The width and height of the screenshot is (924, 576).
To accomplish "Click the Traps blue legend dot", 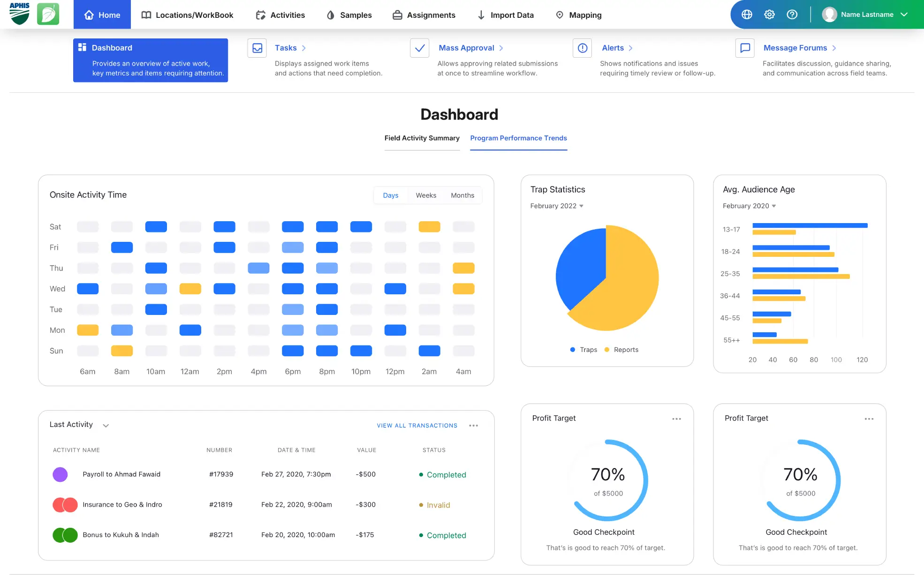I will (x=573, y=350).
